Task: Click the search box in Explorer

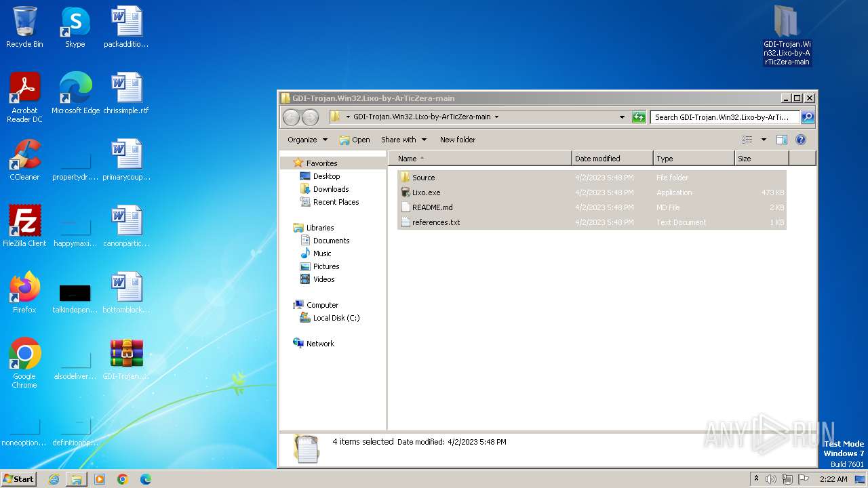Action: tap(725, 117)
